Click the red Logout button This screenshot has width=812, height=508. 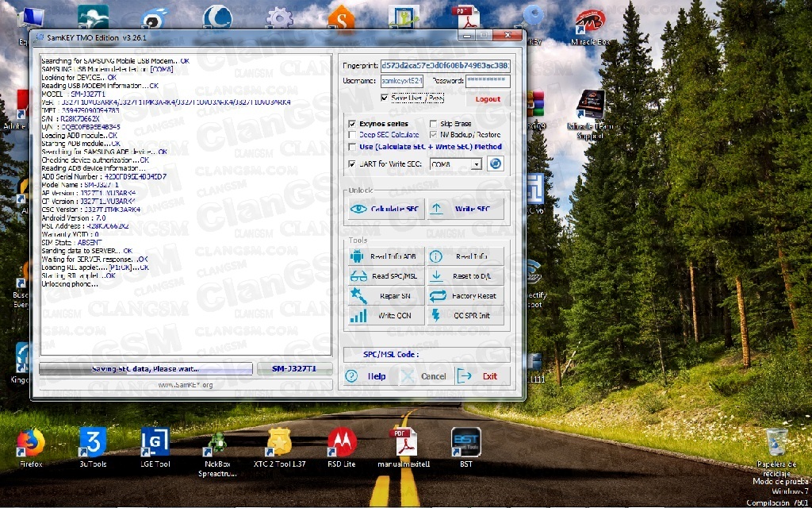pos(488,99)
